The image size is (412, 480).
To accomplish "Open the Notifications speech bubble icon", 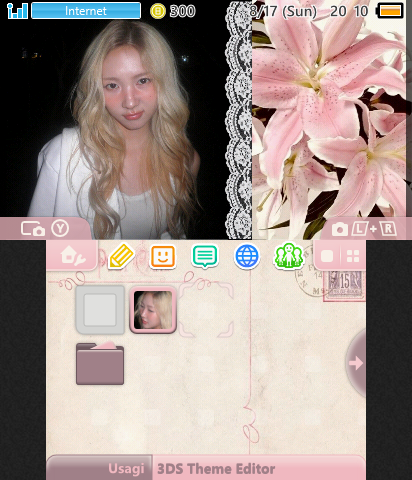I will [x=205, y=256].
